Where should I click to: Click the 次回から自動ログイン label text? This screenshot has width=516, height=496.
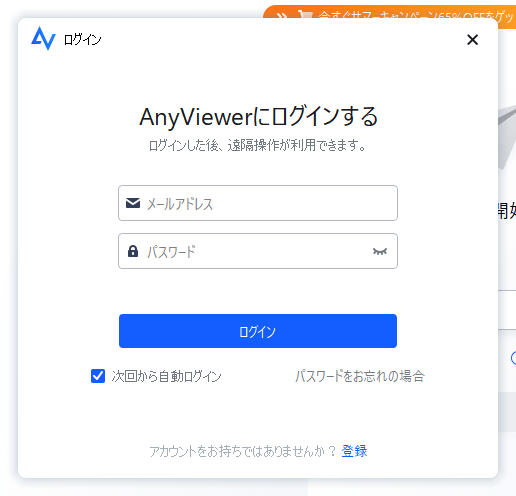click(166, 376)
